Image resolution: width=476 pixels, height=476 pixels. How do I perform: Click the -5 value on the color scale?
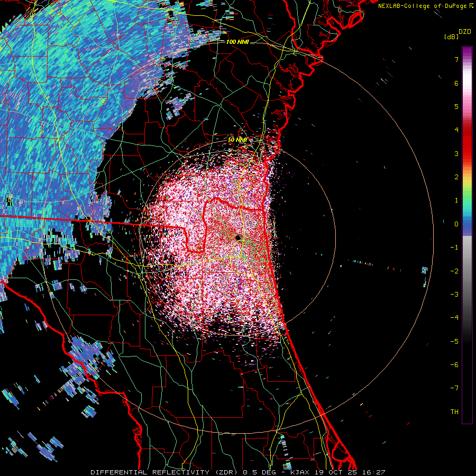[454, 342]
